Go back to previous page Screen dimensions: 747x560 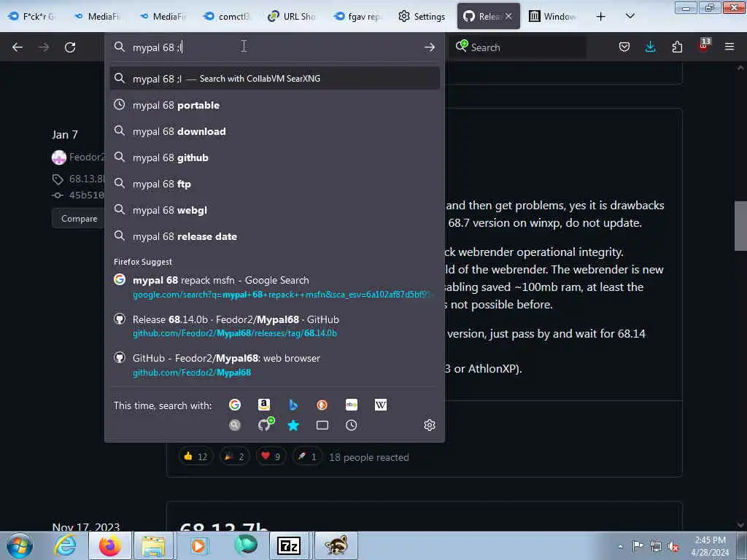18,47
